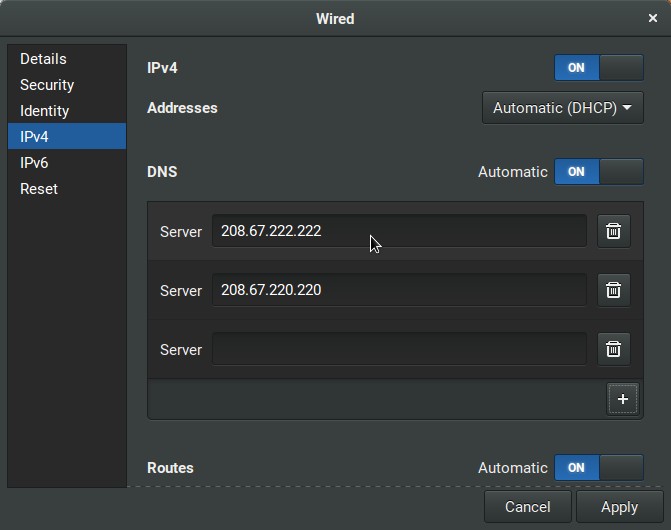The image size is (671, 530).
Task: Disable Automatic DNS switch
Action: tap(598, 172)
